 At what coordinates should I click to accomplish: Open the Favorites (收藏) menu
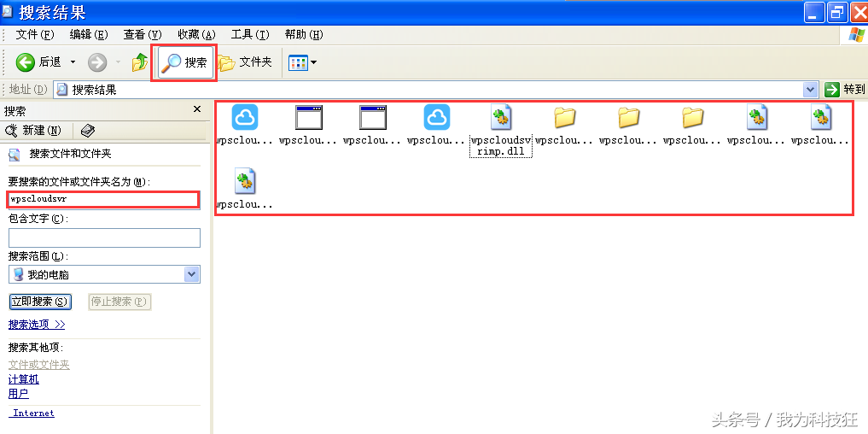point(196,35)
